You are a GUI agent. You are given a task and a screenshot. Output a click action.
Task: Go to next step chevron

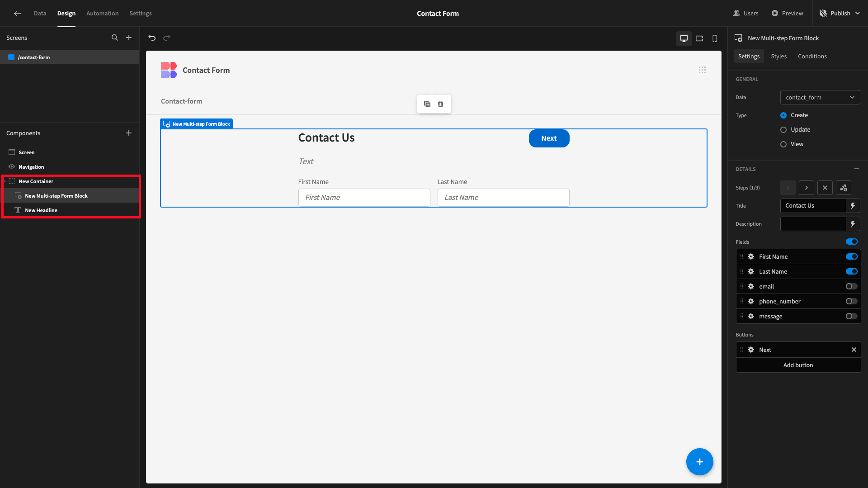[x=806, y=188]
